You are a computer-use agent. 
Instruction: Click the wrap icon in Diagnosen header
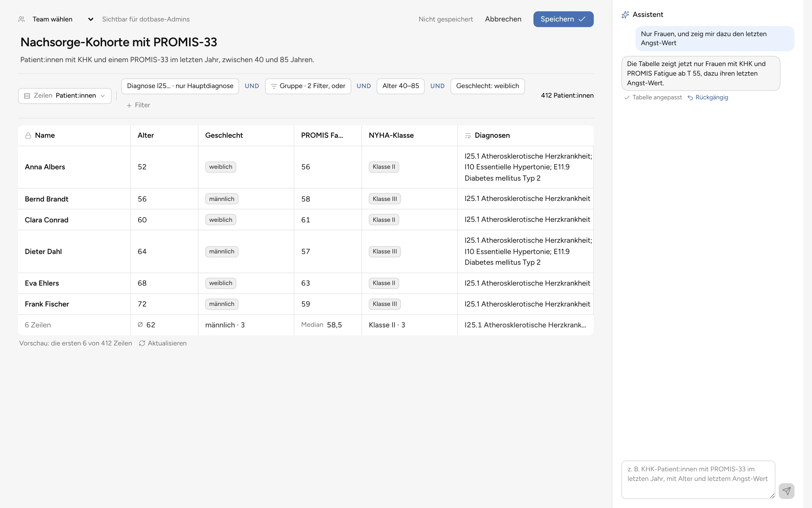coord(468,135)
